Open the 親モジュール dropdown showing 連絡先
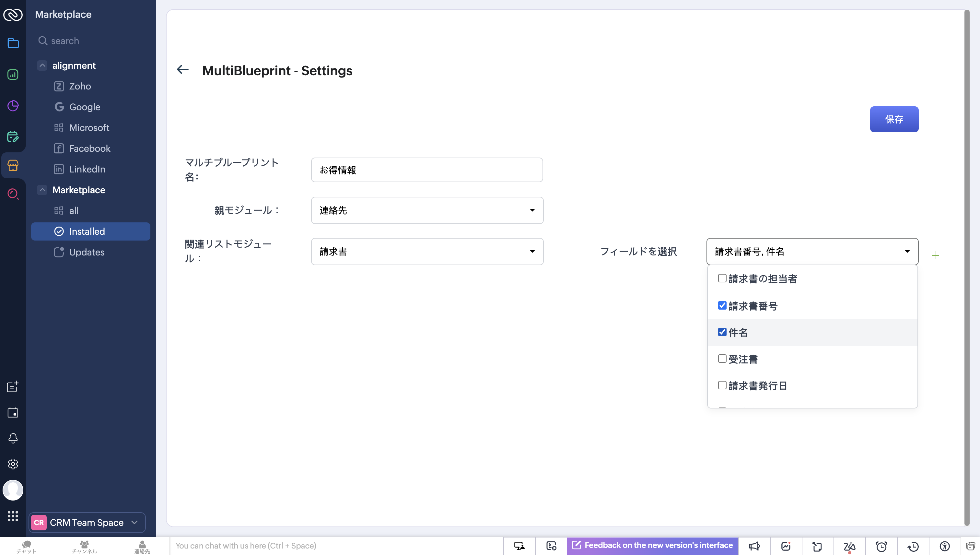 [x=427, y=210]
